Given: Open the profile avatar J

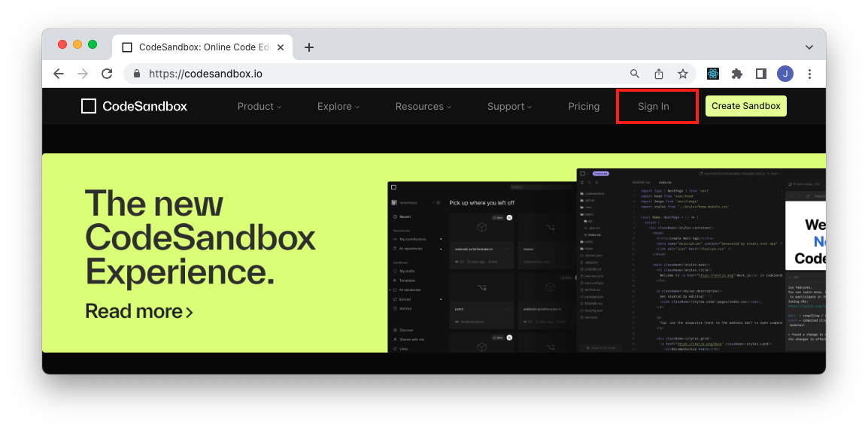Looking at the screenshot, I should click(785, 74).
